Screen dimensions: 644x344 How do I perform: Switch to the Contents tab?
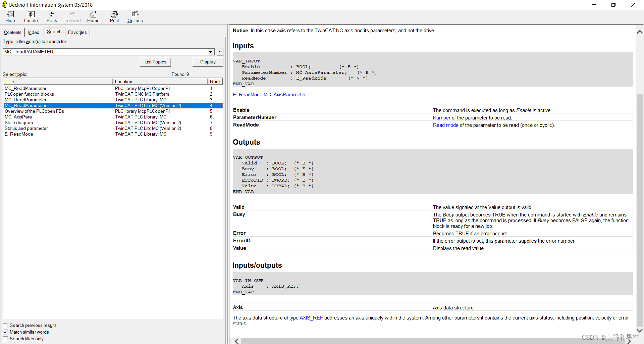[13, 32]
